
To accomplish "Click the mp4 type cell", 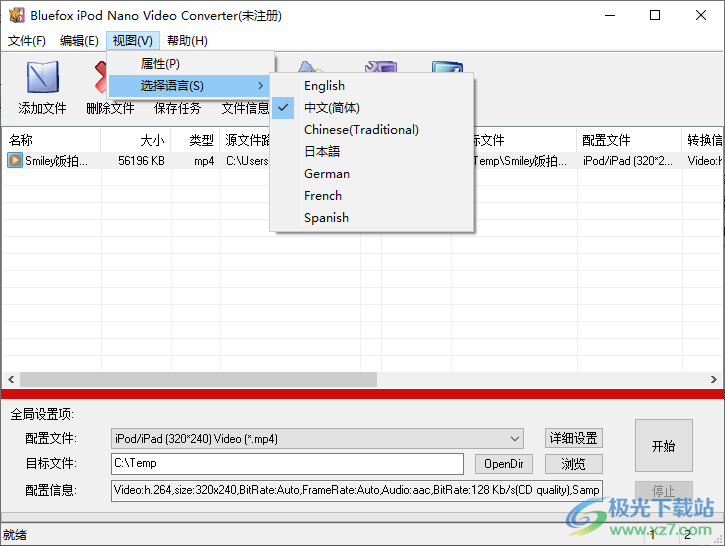I will [x=204, y=161].
